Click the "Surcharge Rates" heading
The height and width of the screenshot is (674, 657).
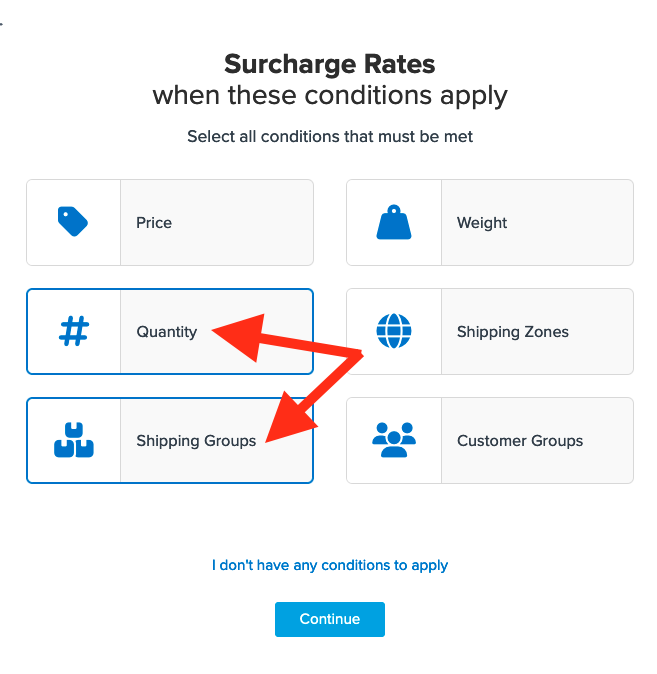coord(329,65)
